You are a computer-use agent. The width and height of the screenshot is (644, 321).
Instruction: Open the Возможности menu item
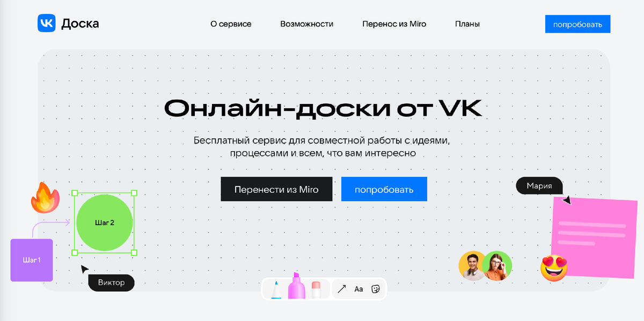click(x=307, y=24)
